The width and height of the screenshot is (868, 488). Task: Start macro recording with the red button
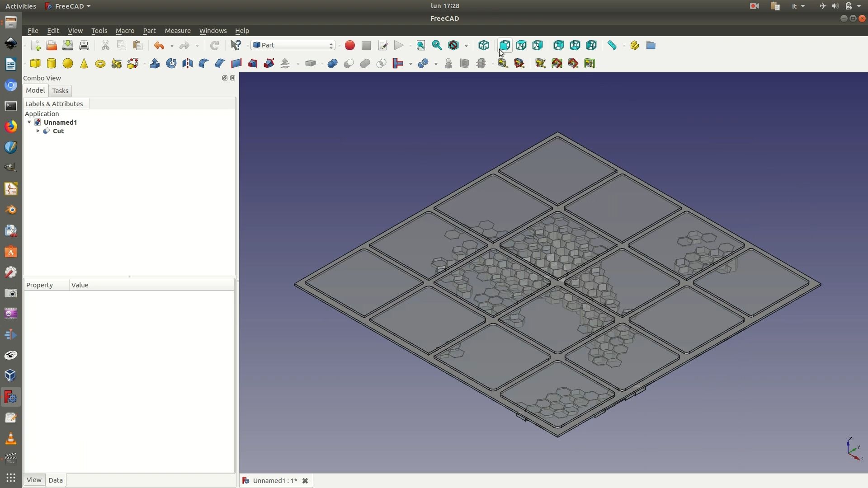coord(350,45)
